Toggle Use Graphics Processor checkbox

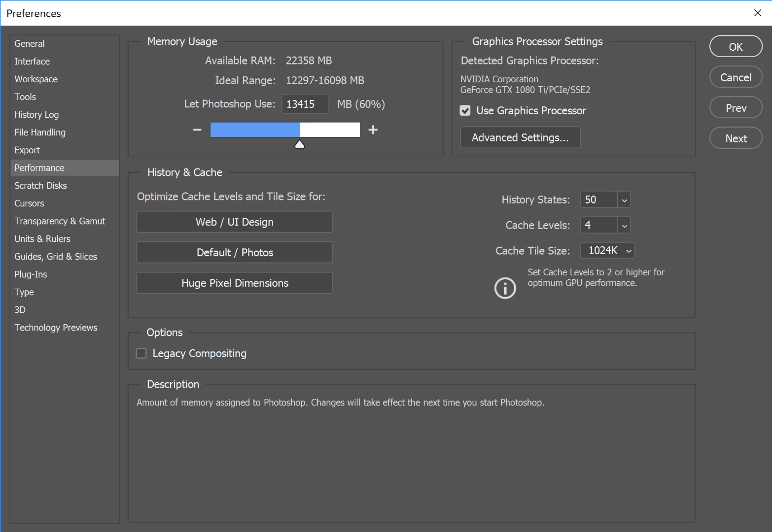pyautogui.click(x=465, y=110)
